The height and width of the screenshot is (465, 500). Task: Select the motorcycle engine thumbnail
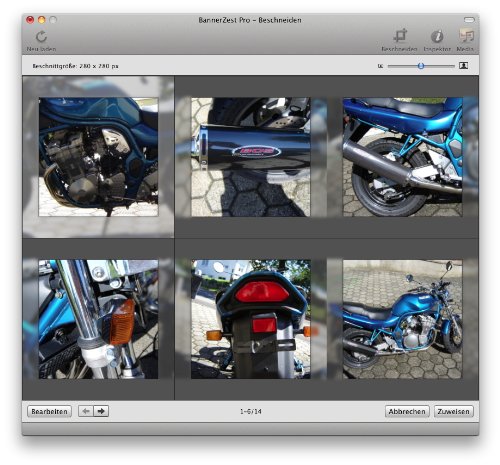(x=98, y=157)
